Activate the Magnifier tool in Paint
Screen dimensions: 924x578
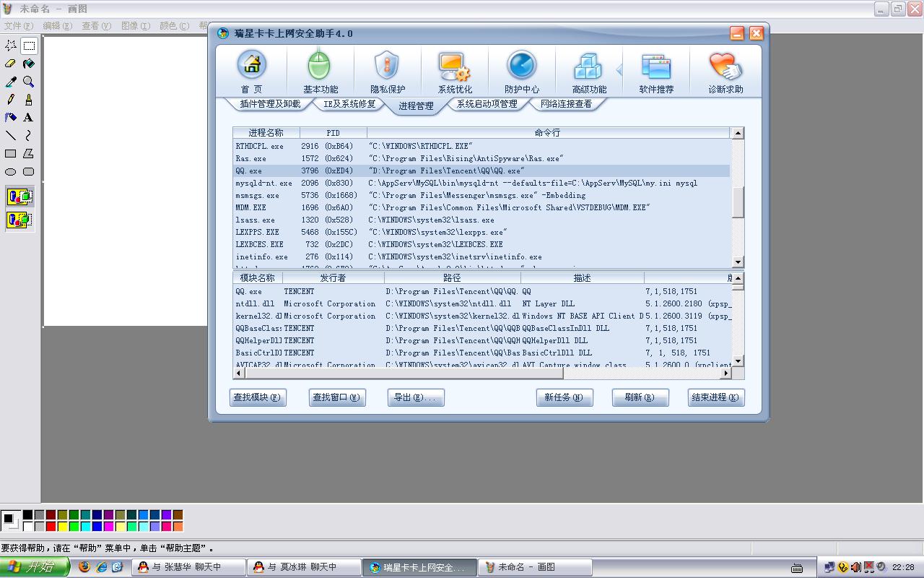point(29,82)
